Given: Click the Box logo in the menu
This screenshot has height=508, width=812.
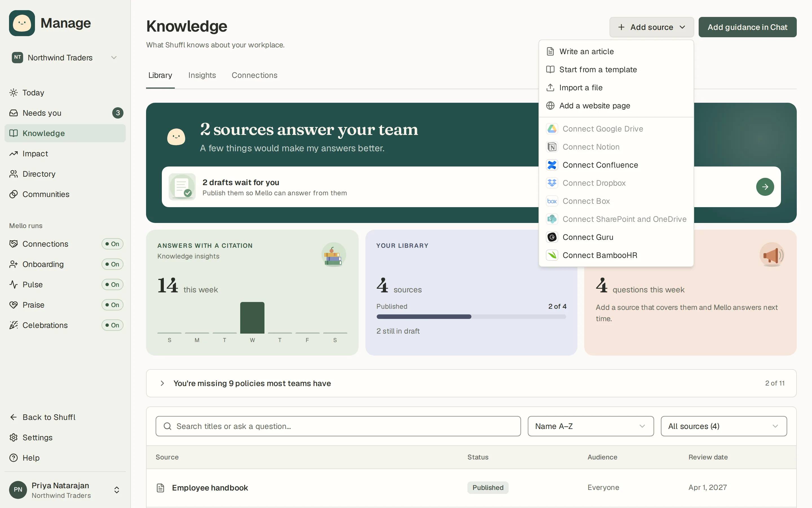Looking at the screenshot, I should pos(552,201).
